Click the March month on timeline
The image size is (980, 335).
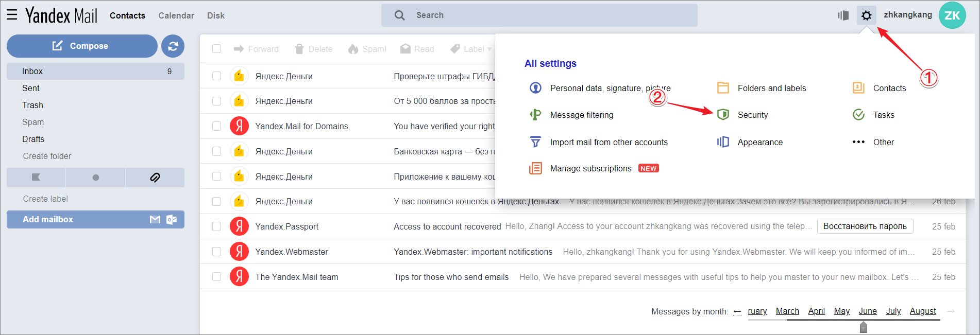(x=787, y=311)
